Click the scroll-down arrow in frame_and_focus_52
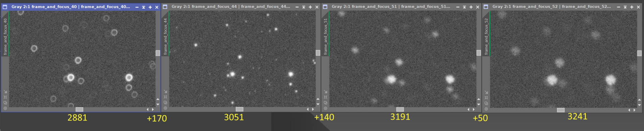Viewport: 644px width, 131px height. [639, 105]
